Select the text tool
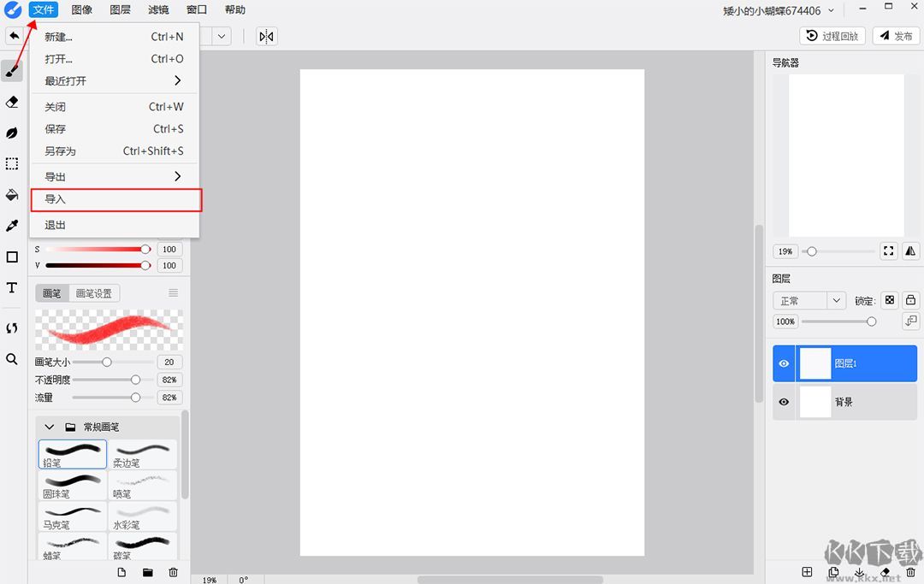This screenshot has width=924, height=584. click(12, 288)
